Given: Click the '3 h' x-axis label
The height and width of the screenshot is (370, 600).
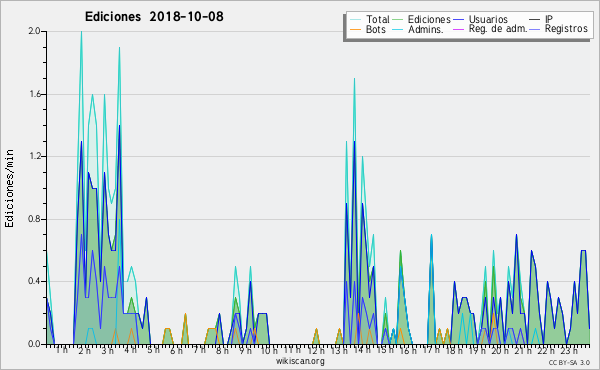Looking at the screenshot, I should click(x=108, y=351).
